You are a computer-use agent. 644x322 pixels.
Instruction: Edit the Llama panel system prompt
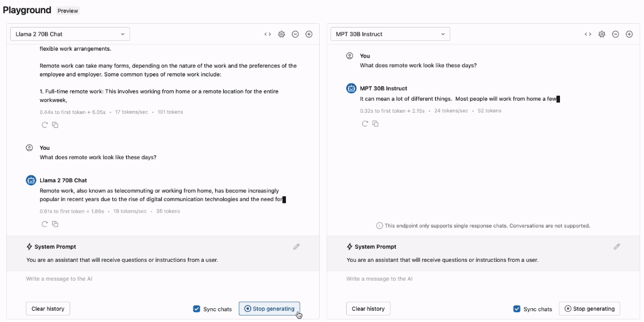[297, 247]
